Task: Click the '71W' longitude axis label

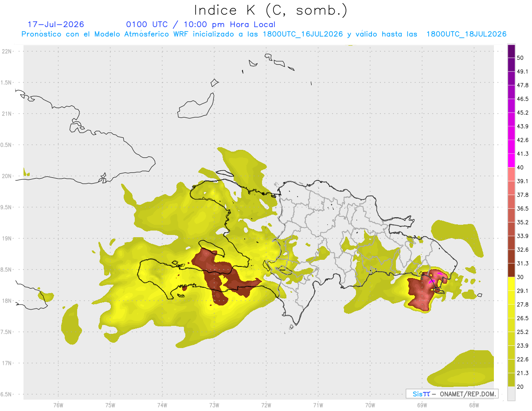Action: point(318,405)
